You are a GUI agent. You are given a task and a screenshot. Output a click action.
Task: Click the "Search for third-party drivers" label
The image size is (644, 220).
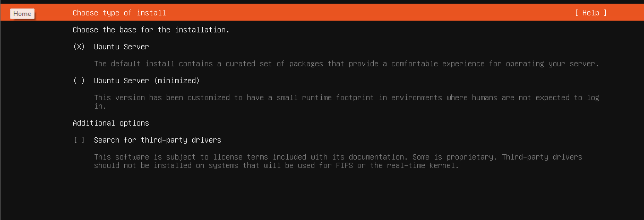tap(157, 140)
